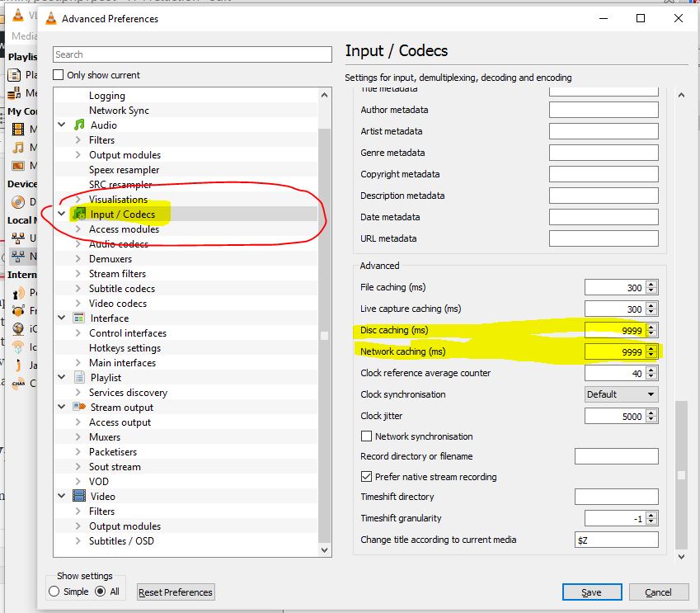
Task: Click the Video filmstrip category icon
Action: pos(79,497)
